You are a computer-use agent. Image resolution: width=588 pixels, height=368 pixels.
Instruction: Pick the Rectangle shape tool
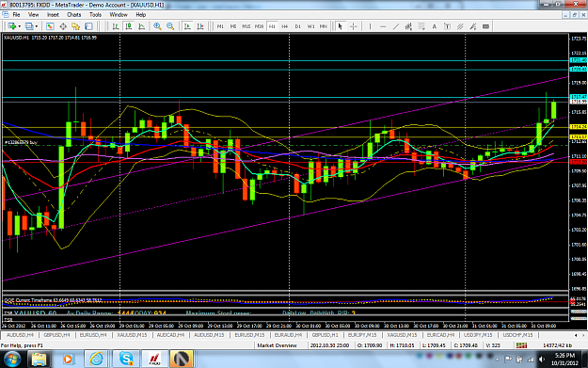point(486,26)
